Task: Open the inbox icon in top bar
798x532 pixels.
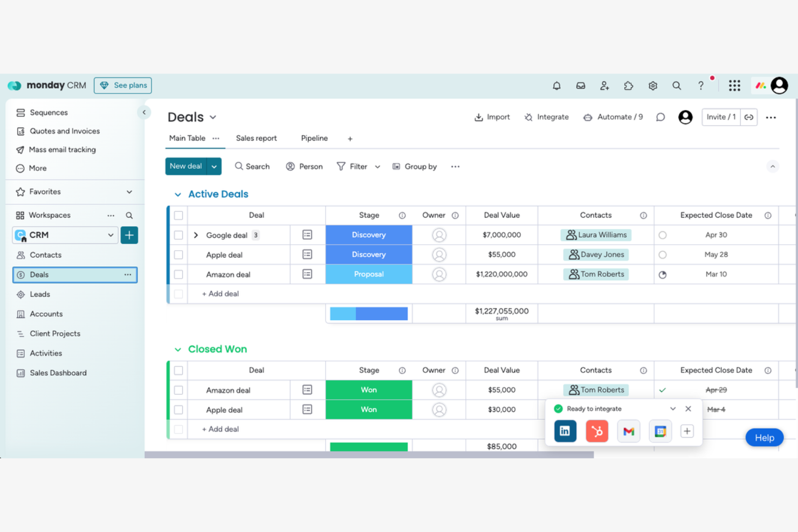Action: pos(580,85)
